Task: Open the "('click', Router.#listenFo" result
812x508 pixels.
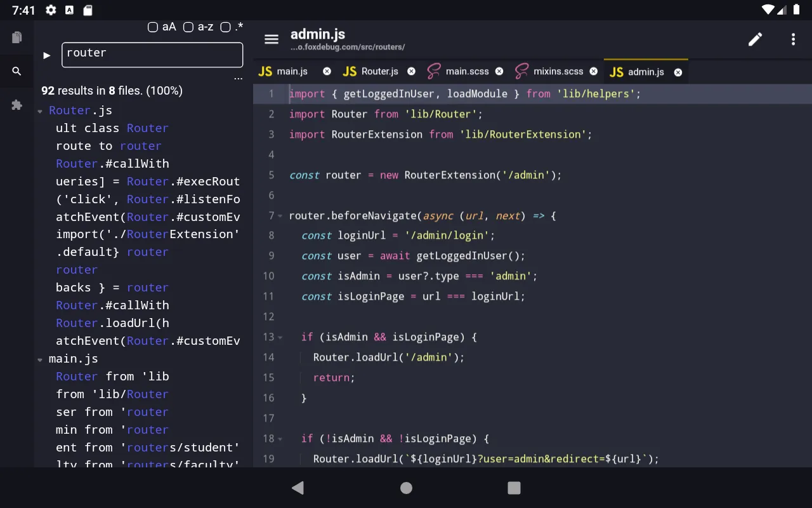Action: pyautogui.click(x=148, y=199)
